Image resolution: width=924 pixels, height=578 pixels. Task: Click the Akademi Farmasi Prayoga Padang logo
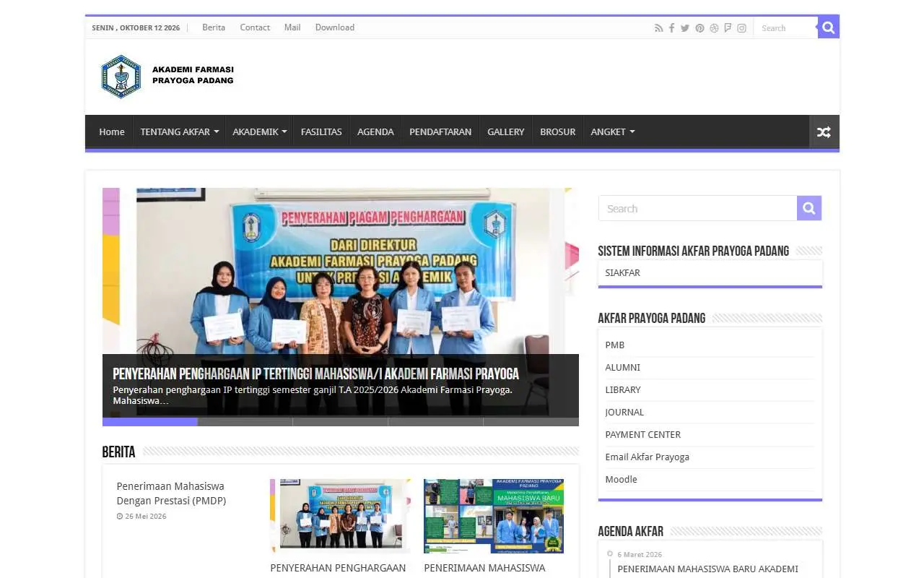click(x=167, y=76)
